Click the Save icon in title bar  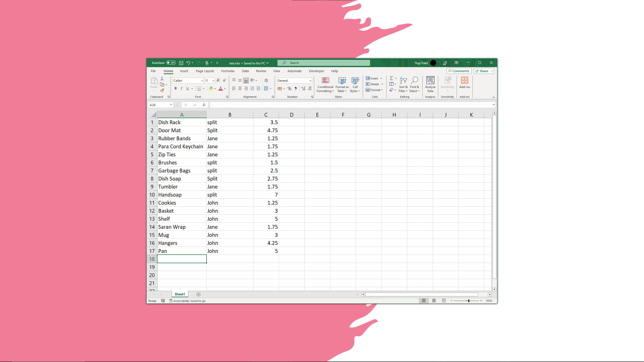point(181,63)
